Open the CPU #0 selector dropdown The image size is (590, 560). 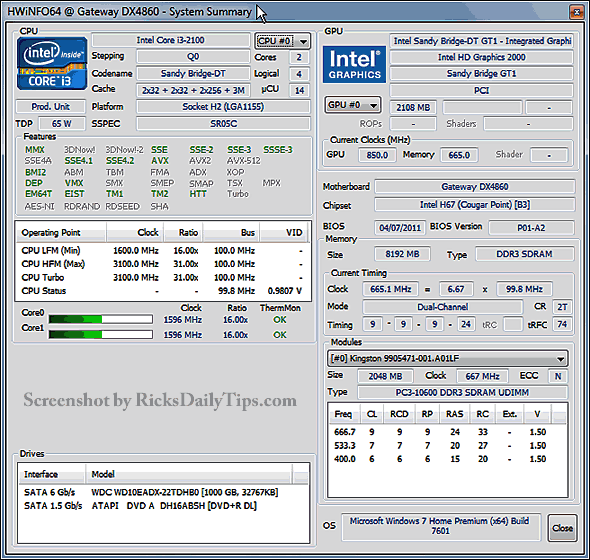[283, 41]
